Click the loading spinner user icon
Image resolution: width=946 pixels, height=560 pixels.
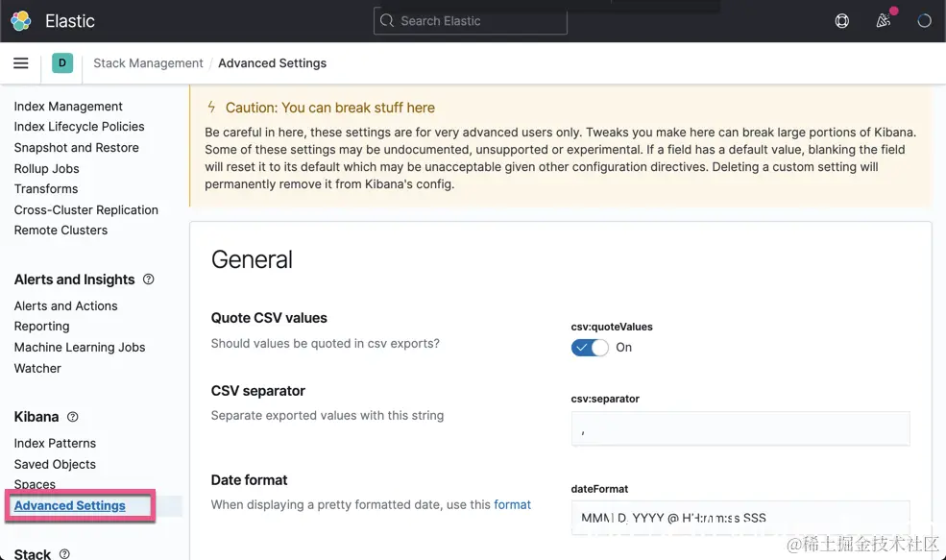coord(924,20)
